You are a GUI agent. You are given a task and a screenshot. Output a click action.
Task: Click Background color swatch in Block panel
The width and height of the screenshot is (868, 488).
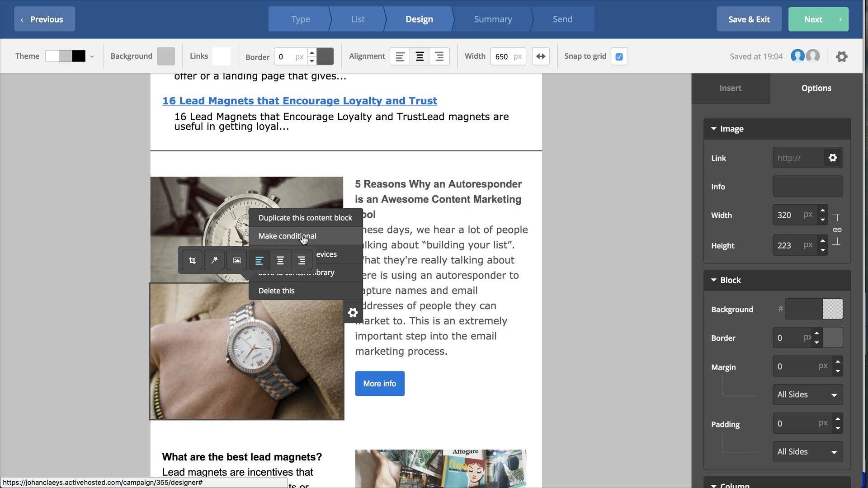pyautogui.click(x=834, y=309)
